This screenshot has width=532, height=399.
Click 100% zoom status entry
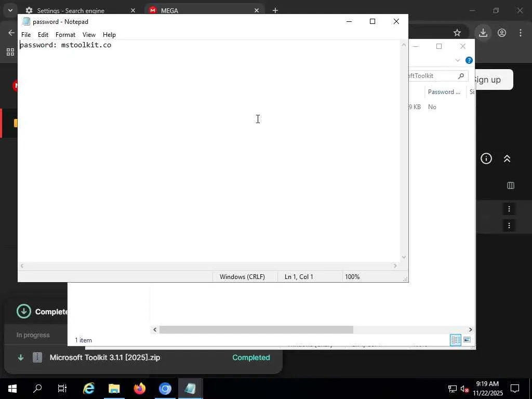click(x=352, y=277)
